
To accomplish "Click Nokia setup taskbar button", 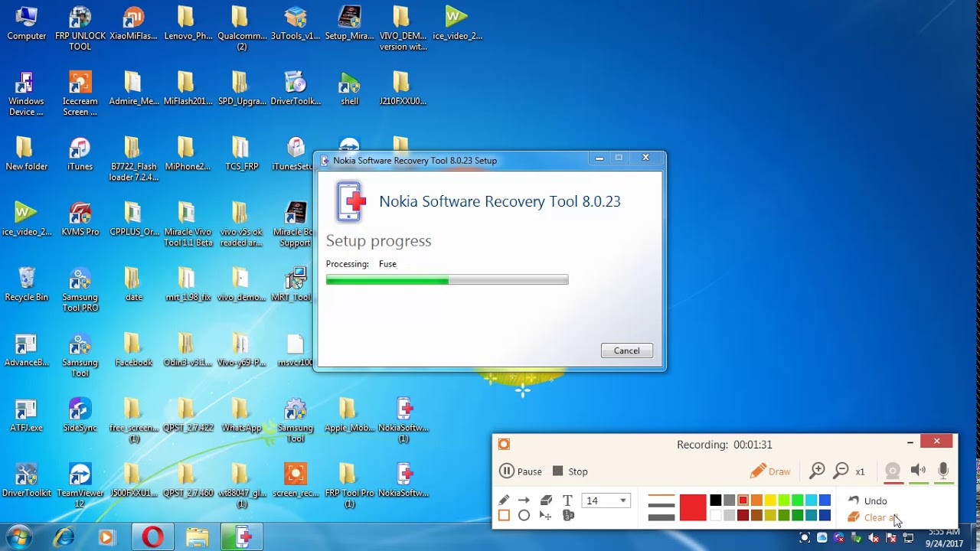I will (x=243, y=538).
